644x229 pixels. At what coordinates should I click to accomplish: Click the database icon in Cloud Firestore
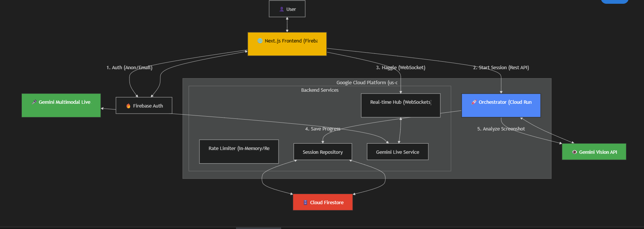tap(305, 202)
